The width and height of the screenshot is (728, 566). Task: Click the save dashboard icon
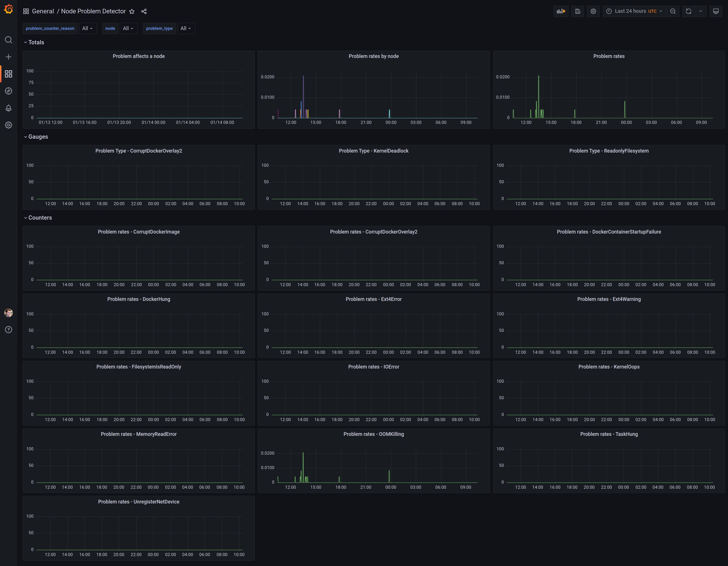click(x=578, y=11)
